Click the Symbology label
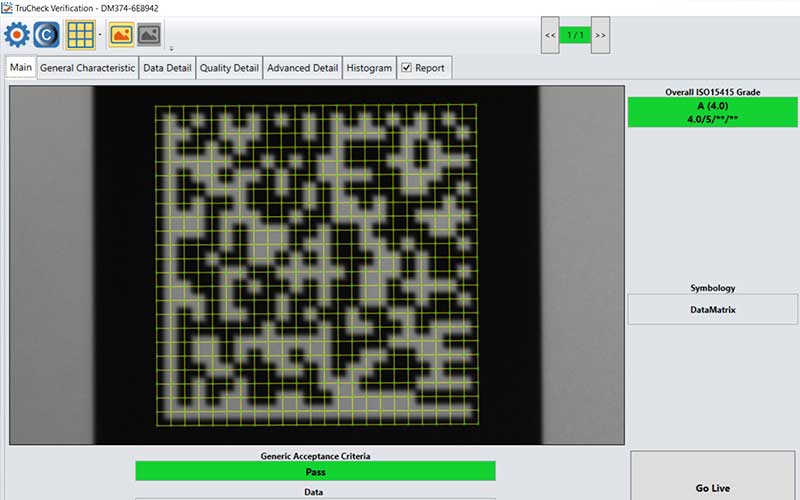The height and width of the screenshot is (500, 800). [713, 288]
